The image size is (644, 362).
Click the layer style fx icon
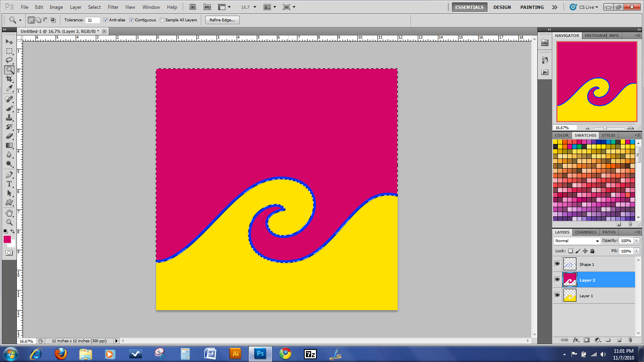pos(576,340)
